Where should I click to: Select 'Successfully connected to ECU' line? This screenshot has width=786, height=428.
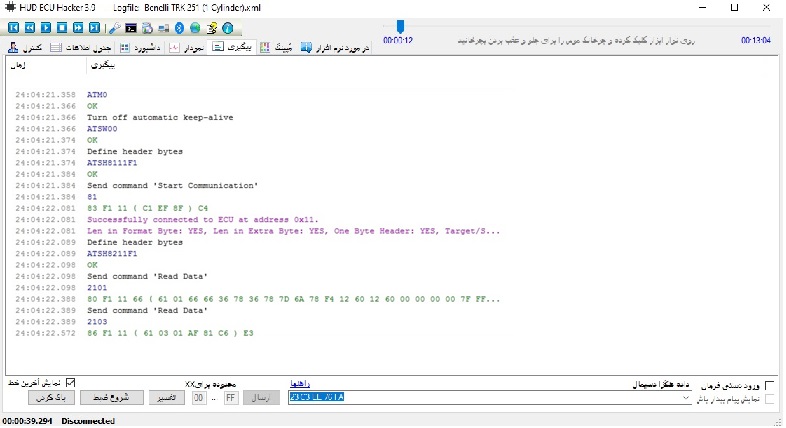click(203, 220)
